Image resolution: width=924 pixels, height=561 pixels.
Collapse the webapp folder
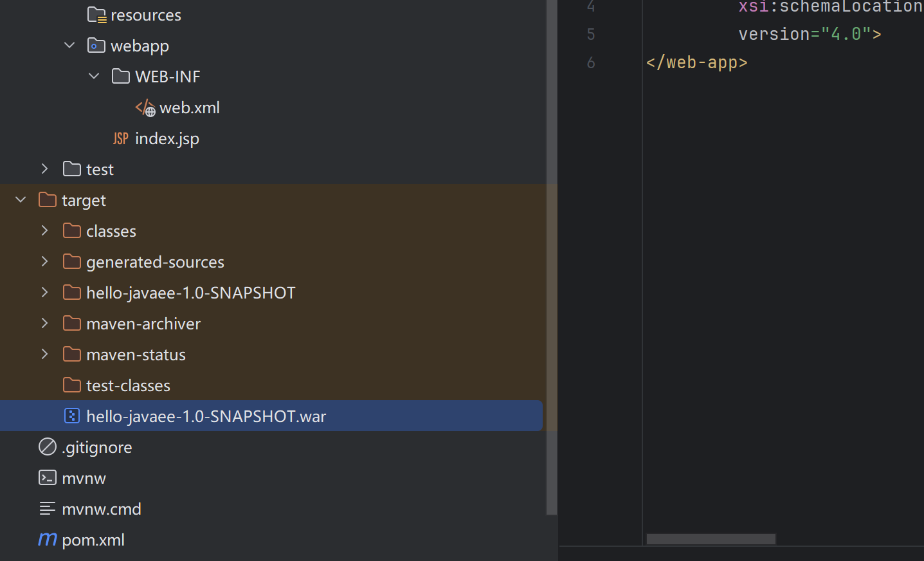pyautogui.click(x=69, y=46)
